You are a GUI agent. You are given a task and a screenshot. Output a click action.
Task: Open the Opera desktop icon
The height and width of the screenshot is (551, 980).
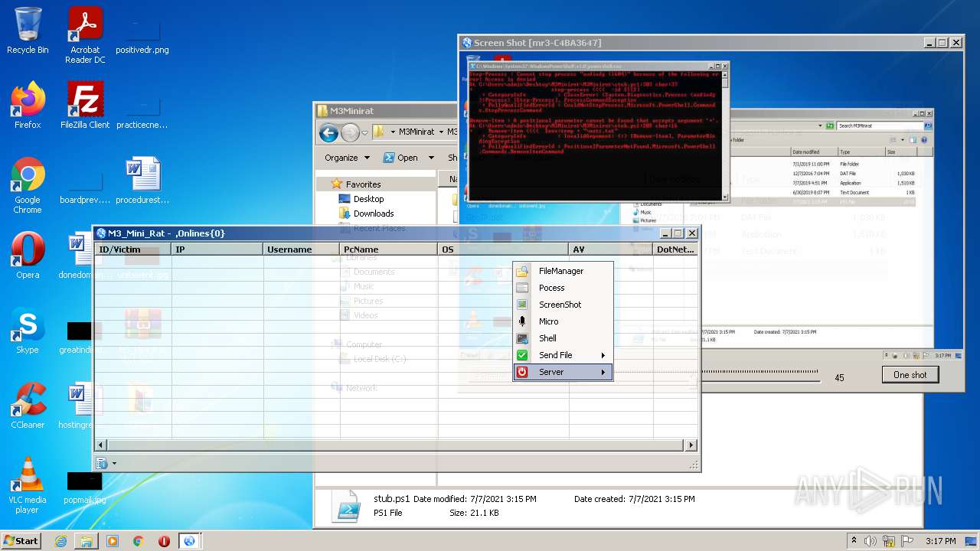(28, 255)
